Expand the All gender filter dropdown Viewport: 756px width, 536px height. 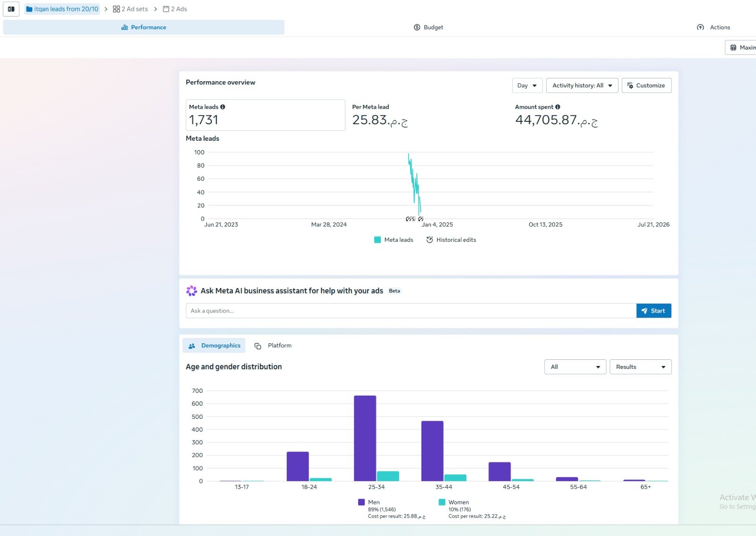(575, 367)
